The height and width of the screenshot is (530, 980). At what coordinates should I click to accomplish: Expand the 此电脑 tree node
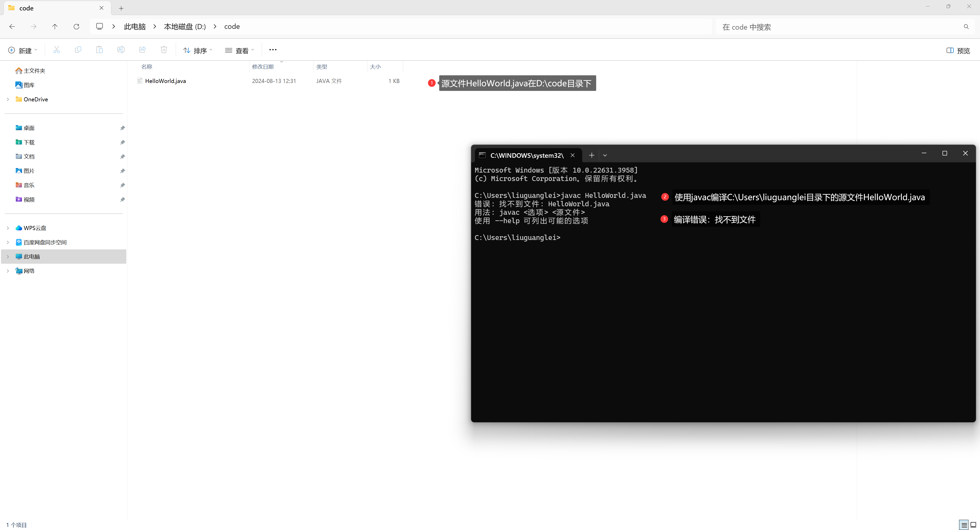pos(8,256)
